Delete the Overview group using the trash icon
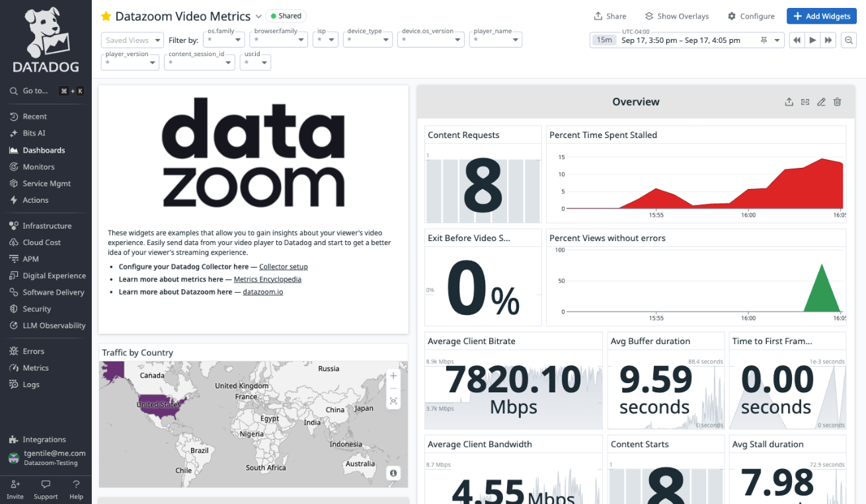This screenshot has width=866, height=504. click(837, 102)
